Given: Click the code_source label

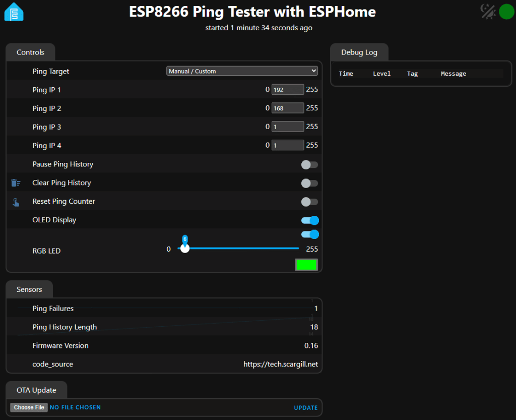Looking at the screenshot, I should (52, 364).
